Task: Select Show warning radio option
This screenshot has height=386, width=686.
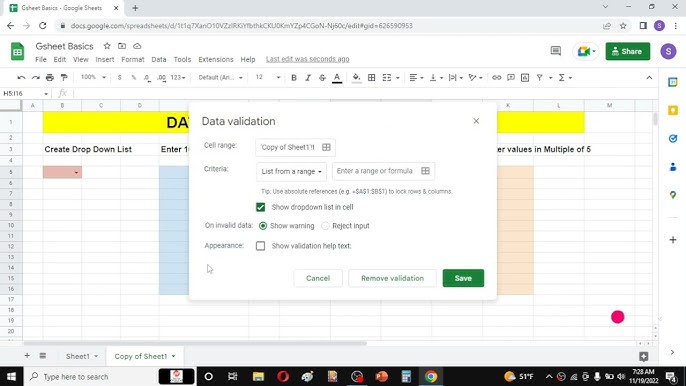Action: 263,226
